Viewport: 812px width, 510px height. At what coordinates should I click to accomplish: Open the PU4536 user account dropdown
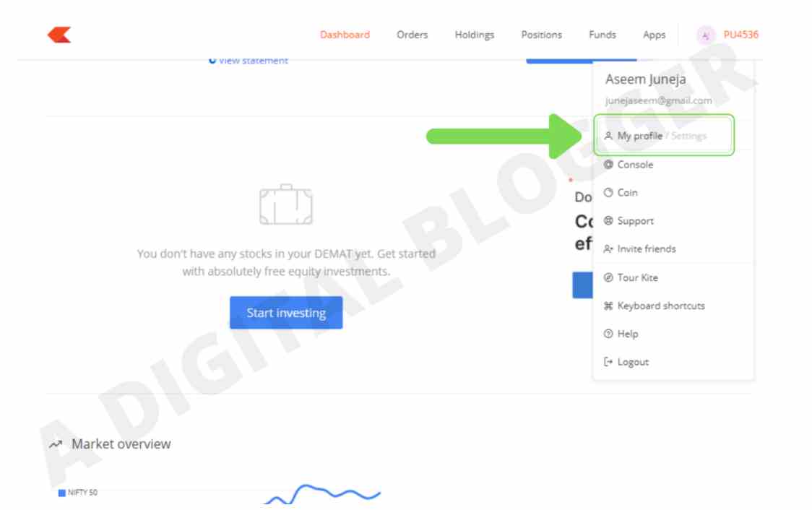(740, 35)
